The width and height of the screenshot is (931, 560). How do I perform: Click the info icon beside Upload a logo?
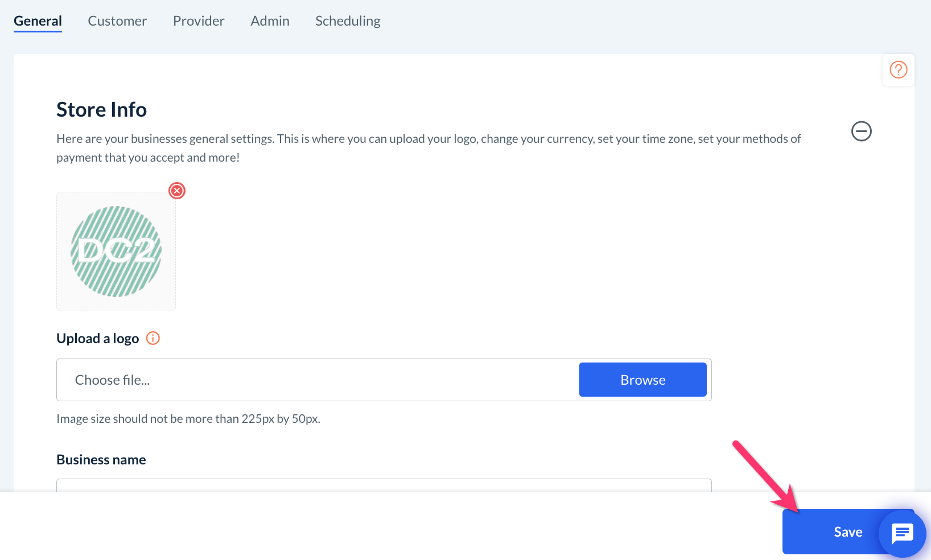click(x=153, y=338)
